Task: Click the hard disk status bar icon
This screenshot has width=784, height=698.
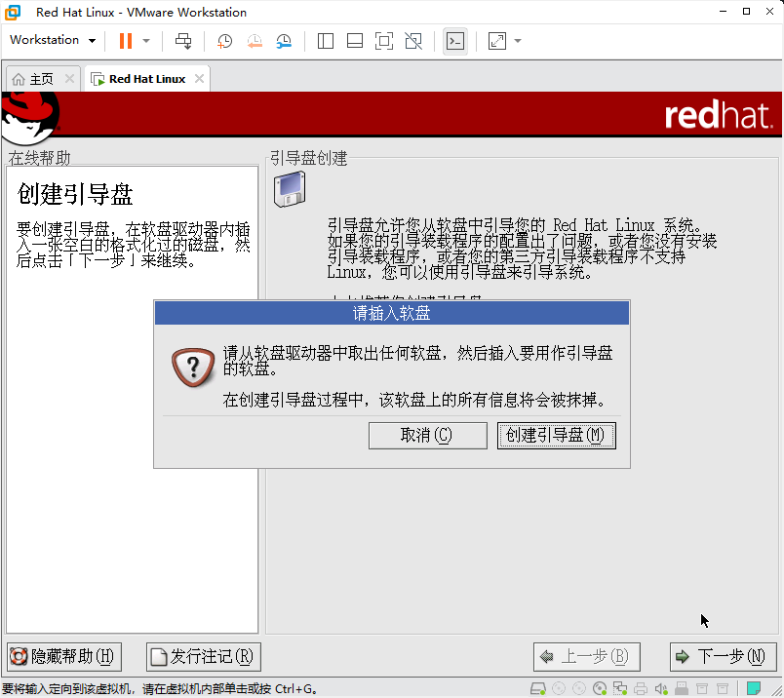Action: point(536,687)
